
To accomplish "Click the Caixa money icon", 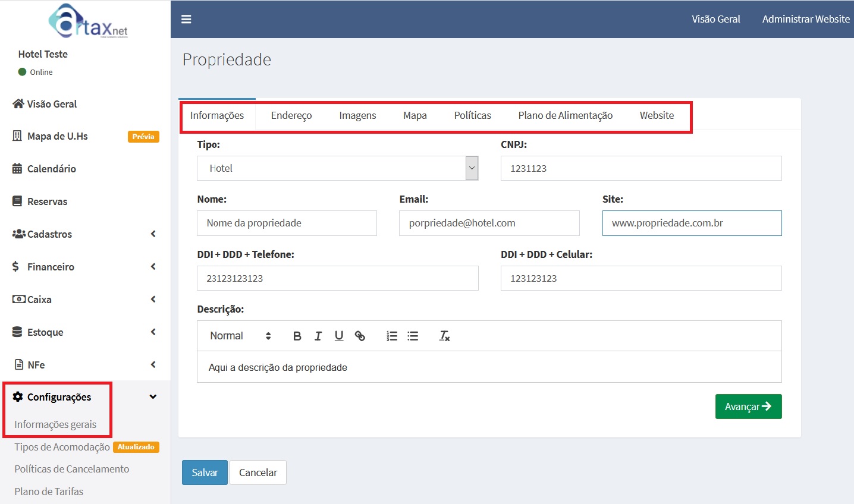I will [19, 300].
